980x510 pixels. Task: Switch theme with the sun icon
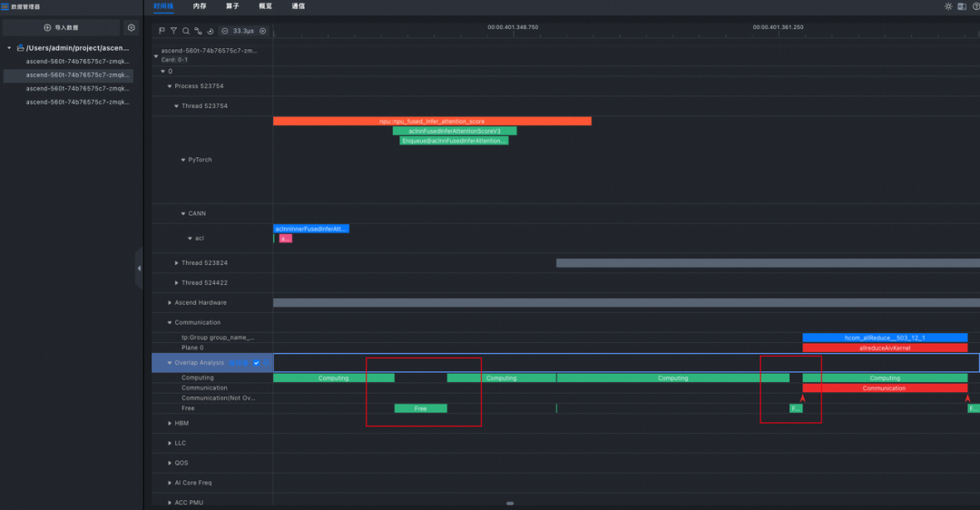click(948, 6)
